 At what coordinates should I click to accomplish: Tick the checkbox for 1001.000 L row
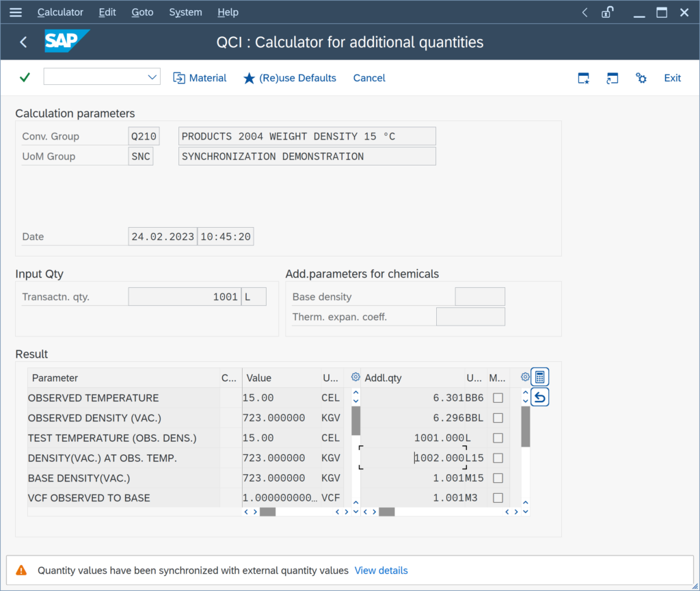pos(498,438)
